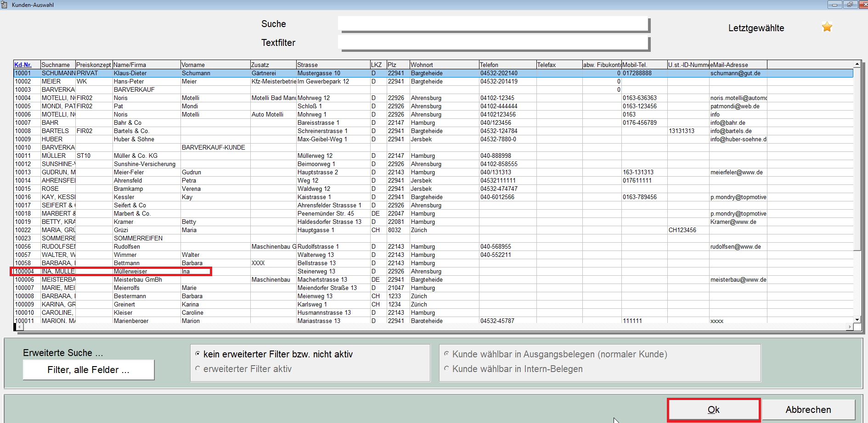868x423 pixels.
Task: Click the Plz column header
Action: [398, 65]
